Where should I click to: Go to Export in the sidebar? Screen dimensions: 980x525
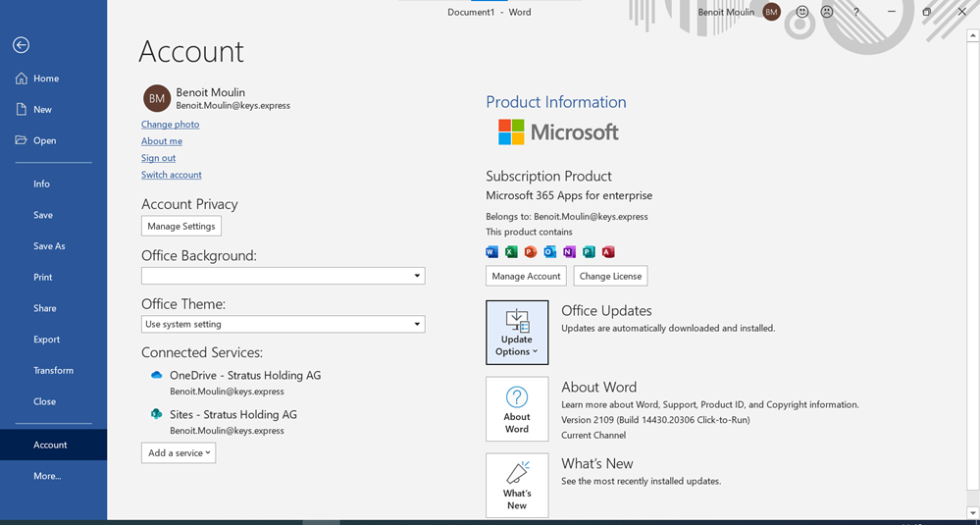(x=47, y=340)
